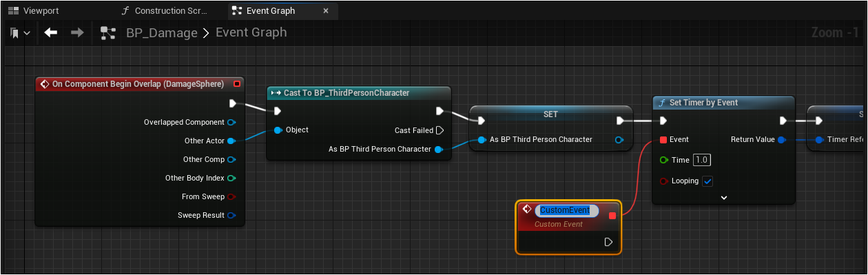Screen dimensions: 868x275
Task: Click the CustomEvent node diamond icon
Action: click(x=526, y=210)
